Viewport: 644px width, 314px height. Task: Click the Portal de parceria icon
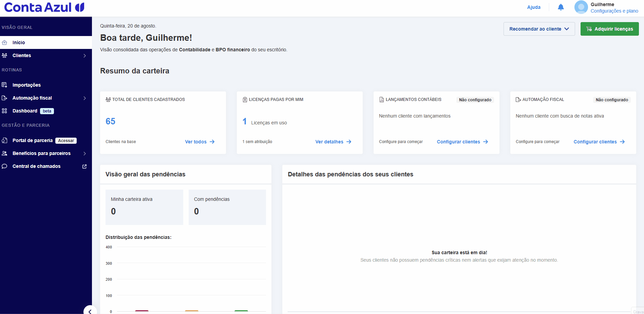click(4, 140)
